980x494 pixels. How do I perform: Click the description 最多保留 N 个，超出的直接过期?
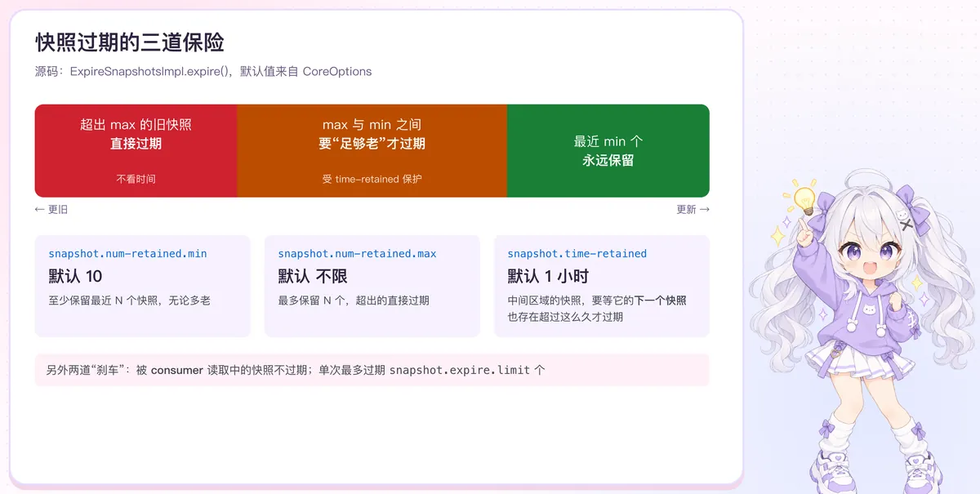(354, 300)
